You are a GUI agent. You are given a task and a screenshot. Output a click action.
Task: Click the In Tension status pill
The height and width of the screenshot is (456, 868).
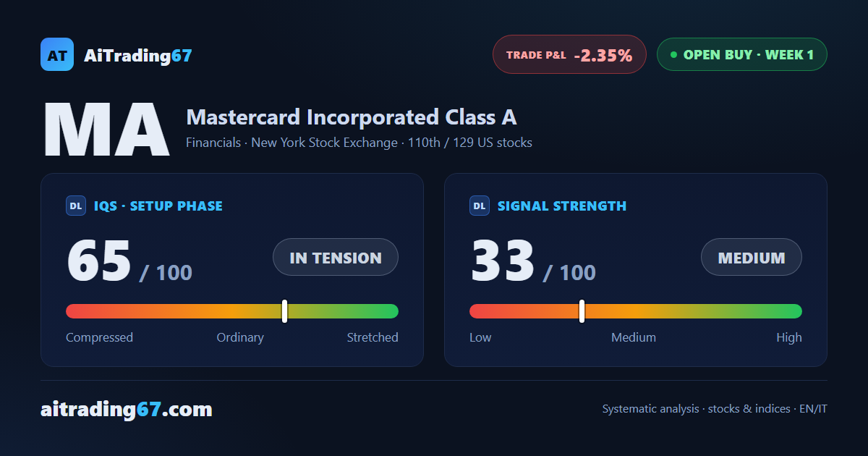(x=336, y=258)
